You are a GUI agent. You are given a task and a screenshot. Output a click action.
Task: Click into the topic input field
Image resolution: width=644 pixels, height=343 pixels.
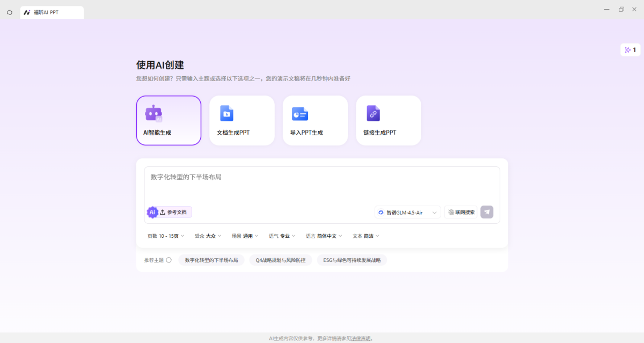point(322,185)
